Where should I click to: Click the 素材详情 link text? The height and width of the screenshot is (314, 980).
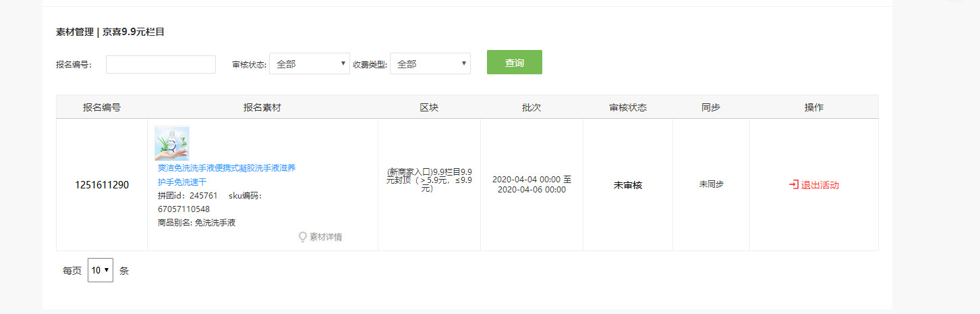(x=326, y=237)
